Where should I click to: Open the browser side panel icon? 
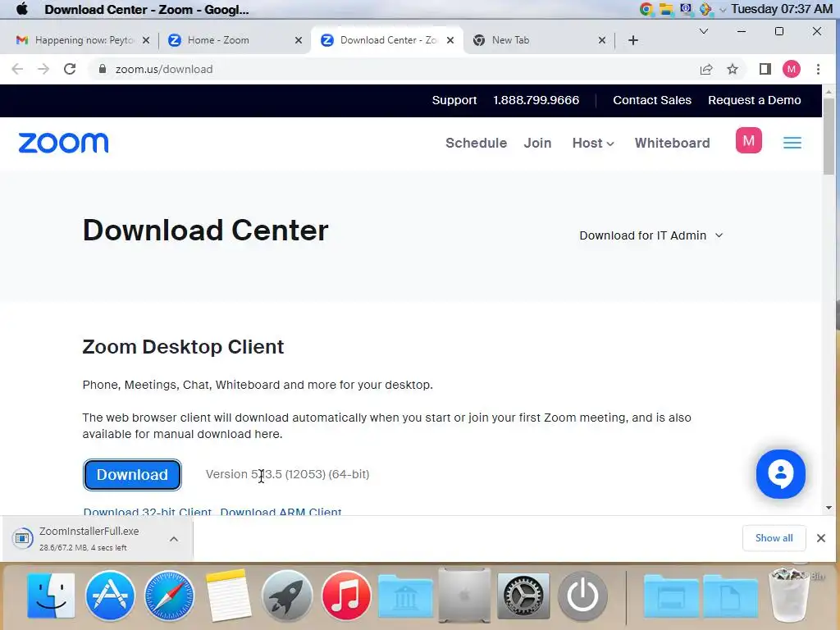click(x=765, y=69)
